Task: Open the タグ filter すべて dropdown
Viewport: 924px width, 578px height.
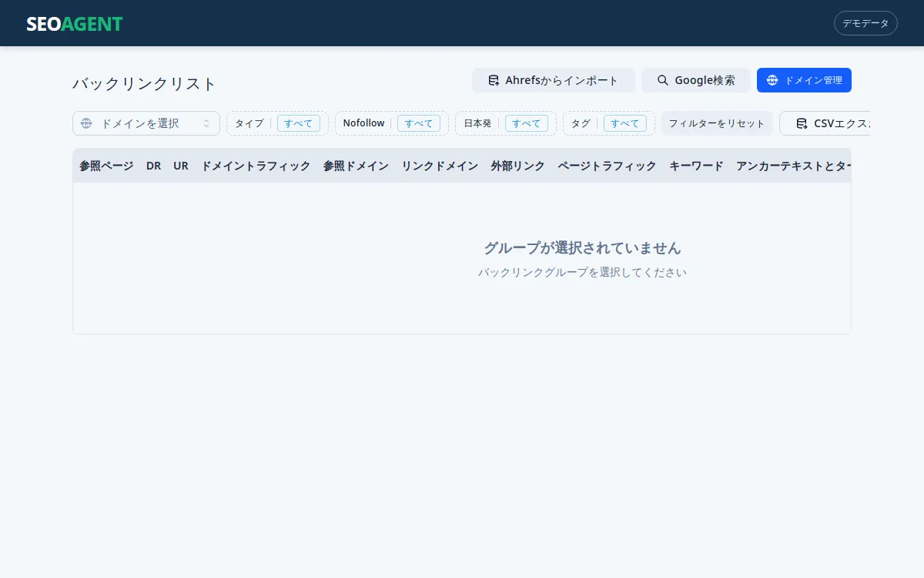Action: [x=625, y=123]
